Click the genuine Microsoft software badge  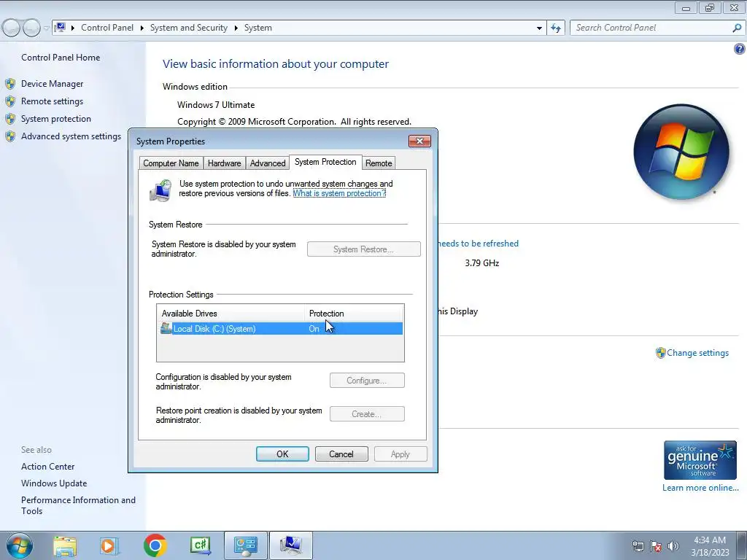tap(700, 460)
